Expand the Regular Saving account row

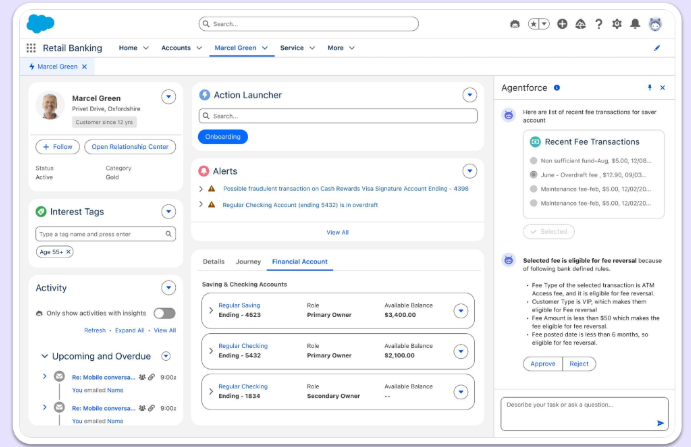(x=211, y=310)
